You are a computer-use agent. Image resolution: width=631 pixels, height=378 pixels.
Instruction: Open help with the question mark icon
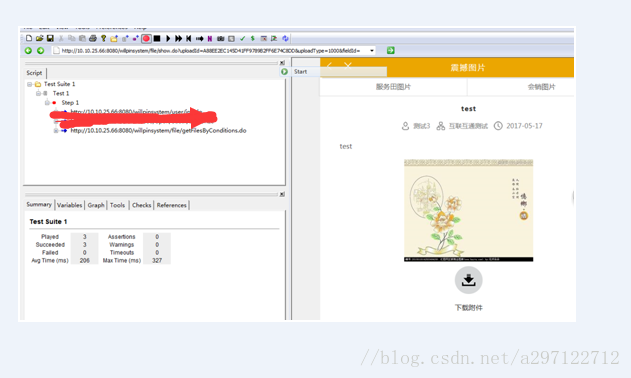[103, 38]
